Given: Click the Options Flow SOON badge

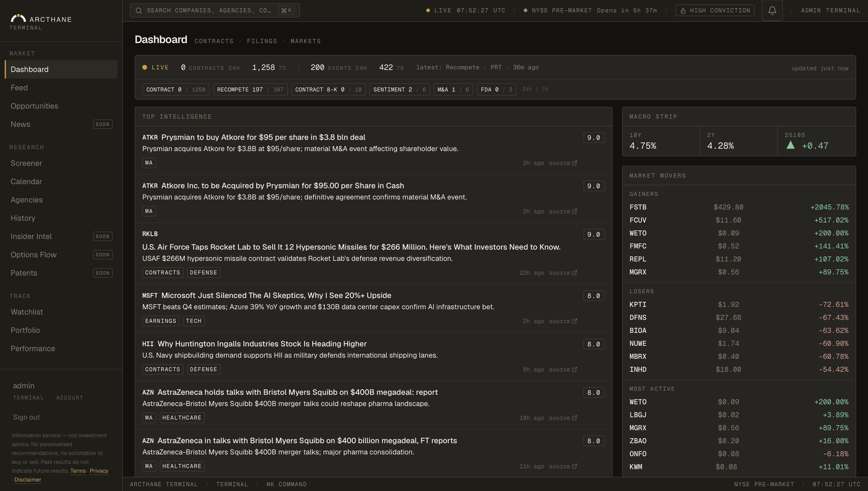Looking at the screenshot, I should coord(102,255).
